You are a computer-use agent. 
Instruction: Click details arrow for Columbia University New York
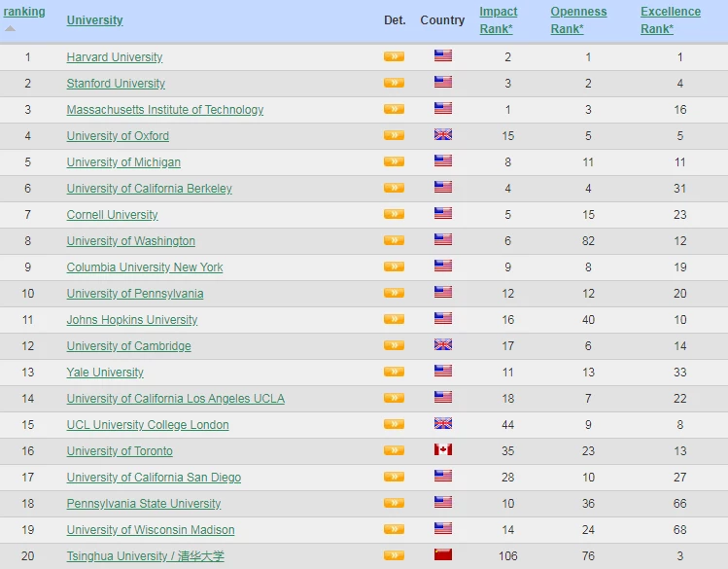[394, 267]
